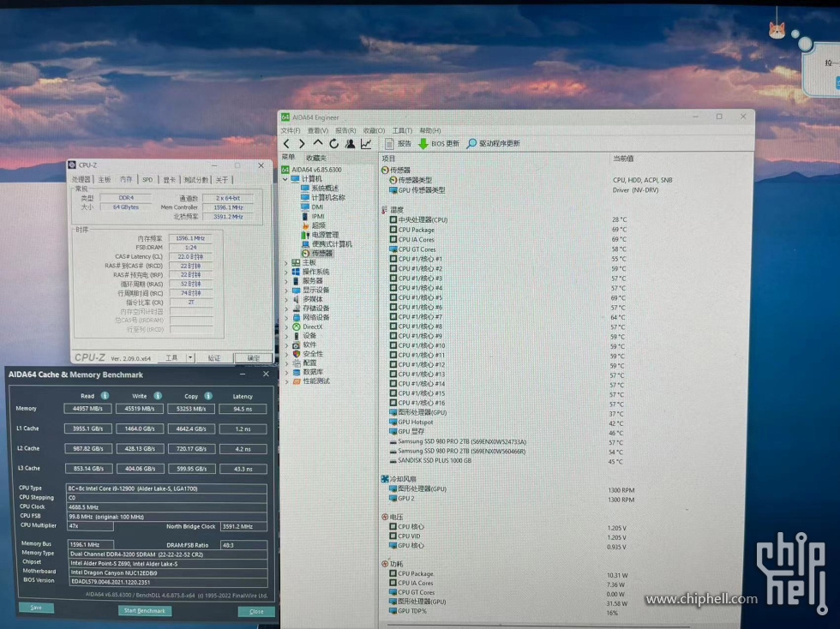Image resolution: width=840 pixels, height=629 pixels.
Task: Select IPMI item in AIDA64 tree
Action: point(313,216)
